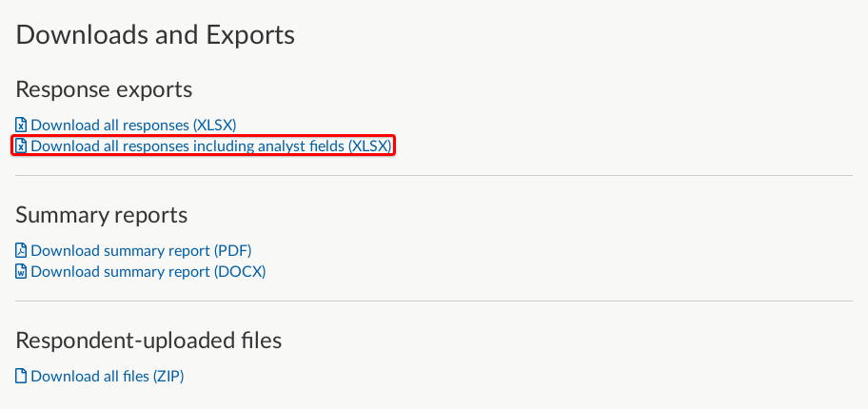Download all responses (XLSX)
This screenshot has width=868, height=409.
click(x=133, y=126)
